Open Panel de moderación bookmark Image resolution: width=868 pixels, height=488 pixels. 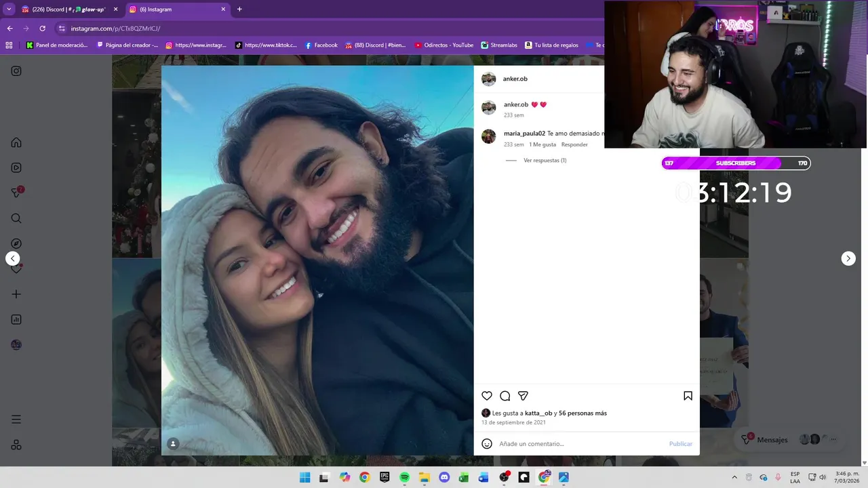(x=57, y=45)
